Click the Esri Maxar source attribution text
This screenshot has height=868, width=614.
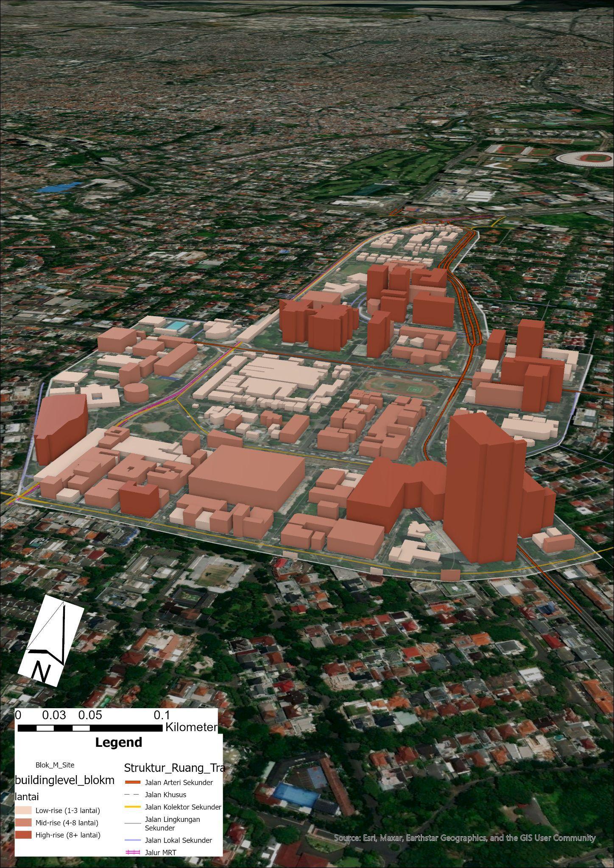(x=465, y=837)
